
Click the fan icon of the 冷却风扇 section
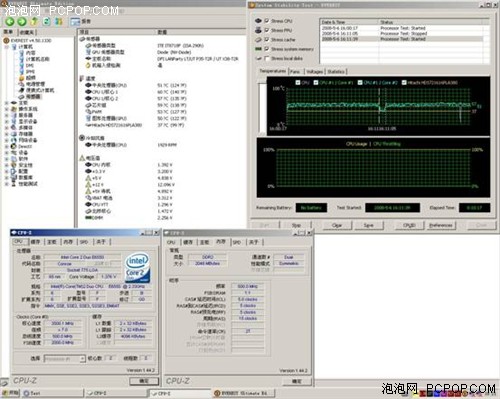click(82, 138)
